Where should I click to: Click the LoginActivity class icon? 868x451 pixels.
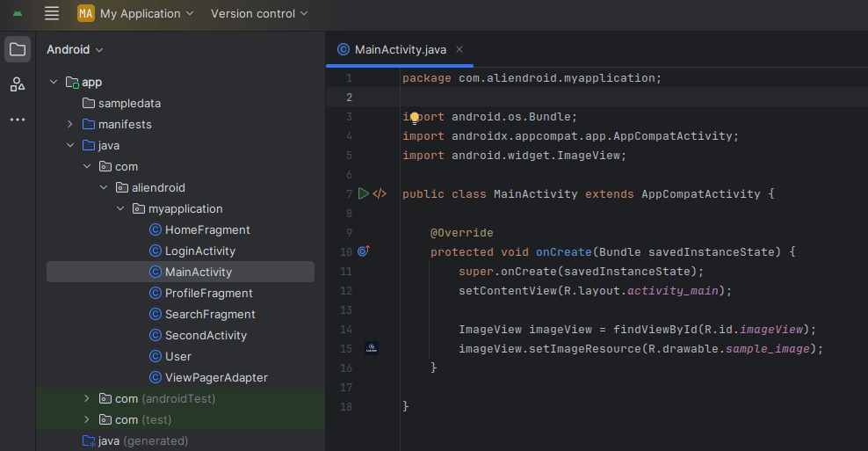pyautogui.click(x=156, y=251)
